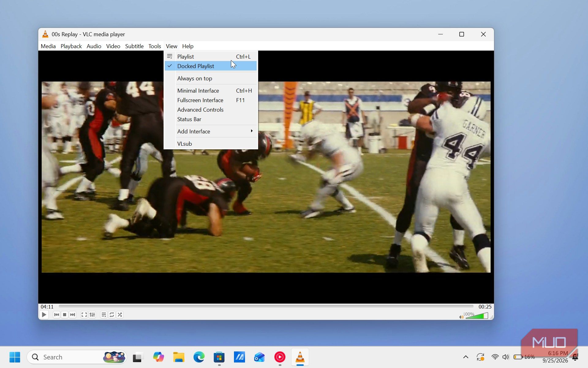Enable Minimal Interface option
The width and height of the screenshot is (588, 368).
pyautogui.click(x=211, y=90)
